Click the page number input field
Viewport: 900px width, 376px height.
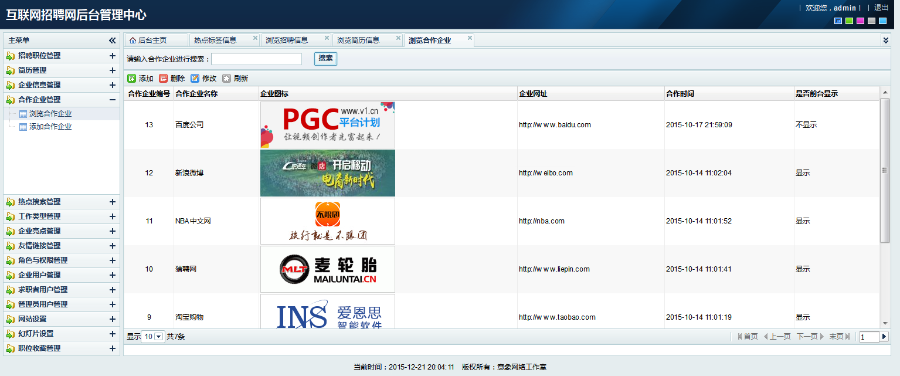[868, 337]
